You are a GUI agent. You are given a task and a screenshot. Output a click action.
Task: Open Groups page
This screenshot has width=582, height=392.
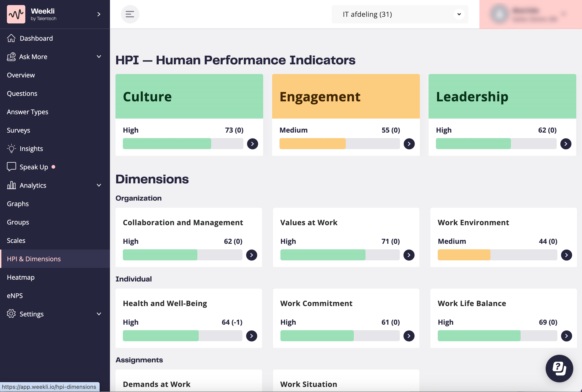click(18, 222)
